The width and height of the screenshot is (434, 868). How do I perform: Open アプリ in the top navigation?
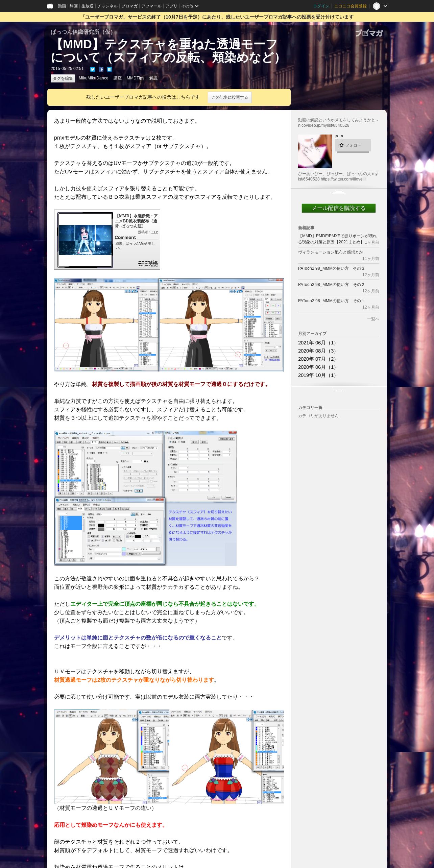tap(171, 6)
